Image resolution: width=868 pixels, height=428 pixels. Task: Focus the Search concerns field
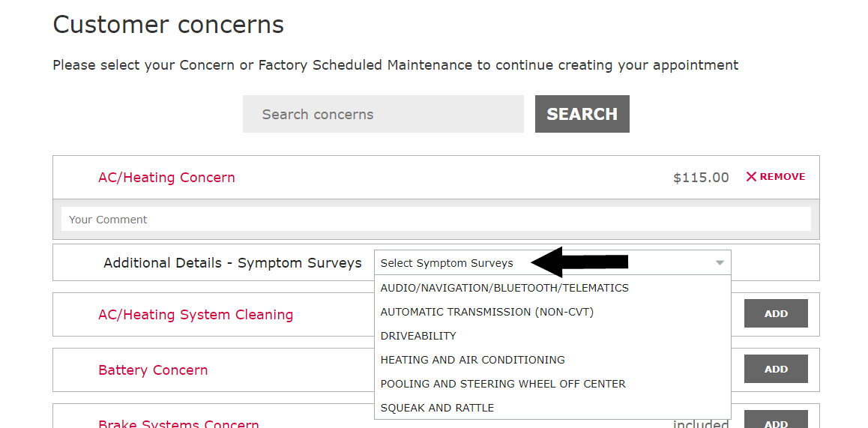(383, 114)
